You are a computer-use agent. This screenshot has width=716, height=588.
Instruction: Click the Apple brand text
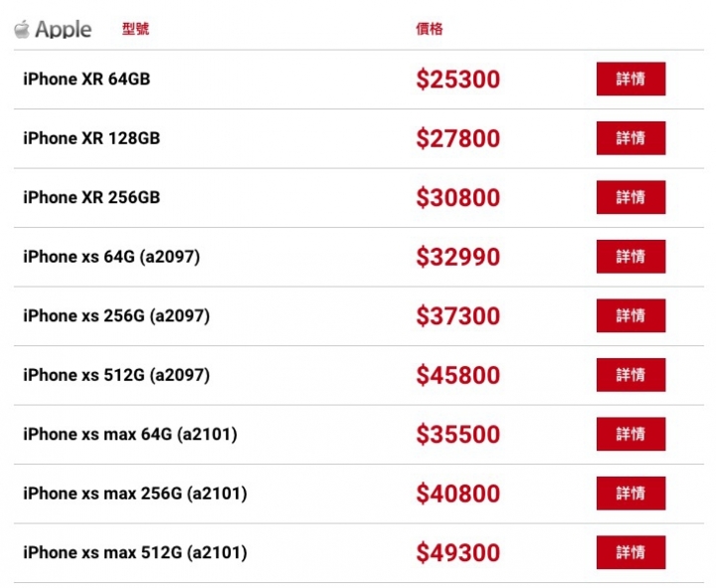64,30
